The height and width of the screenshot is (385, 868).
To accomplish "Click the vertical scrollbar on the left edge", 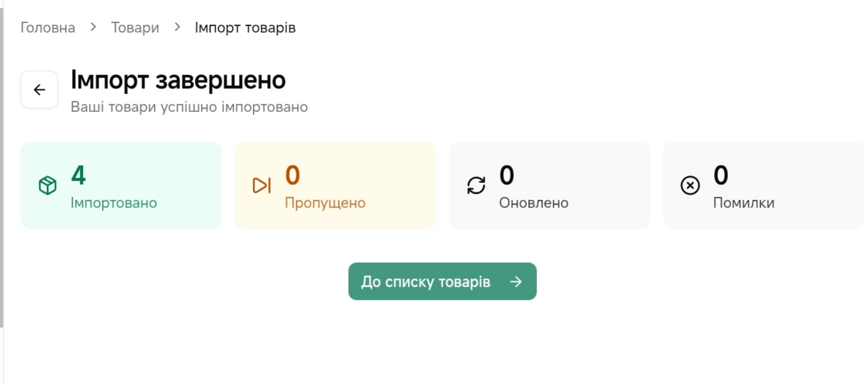I will tap(2, 167).
